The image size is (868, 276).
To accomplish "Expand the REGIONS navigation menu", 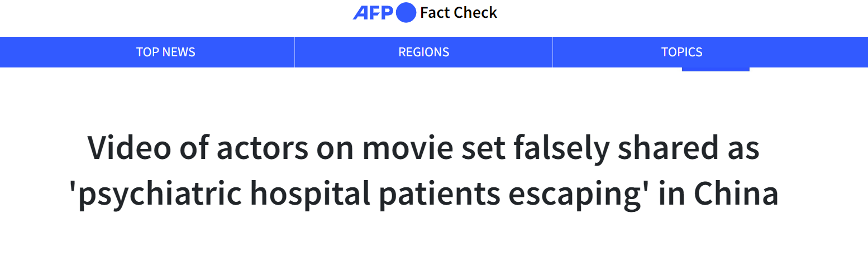I will 423,52.
